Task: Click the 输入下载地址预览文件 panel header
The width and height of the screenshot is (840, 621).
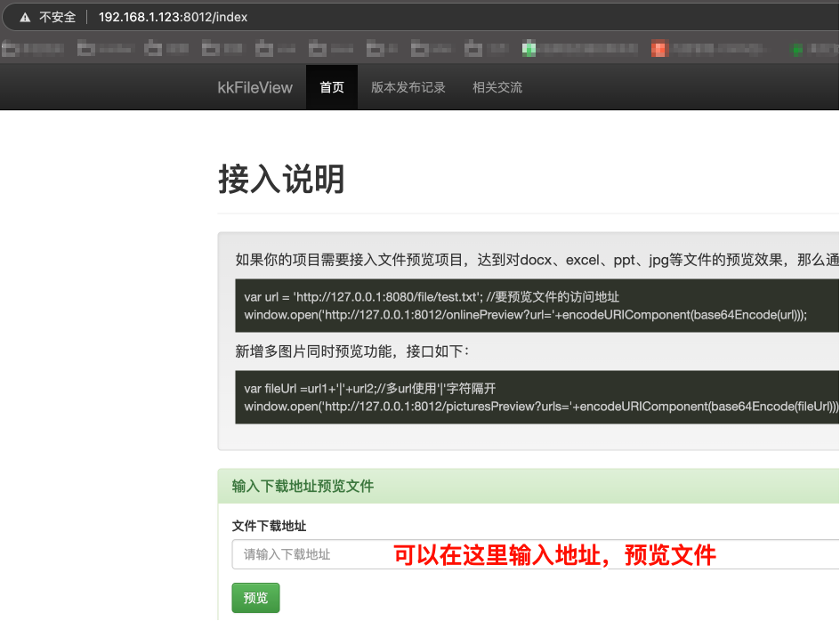Action: [x=529, y=486]
